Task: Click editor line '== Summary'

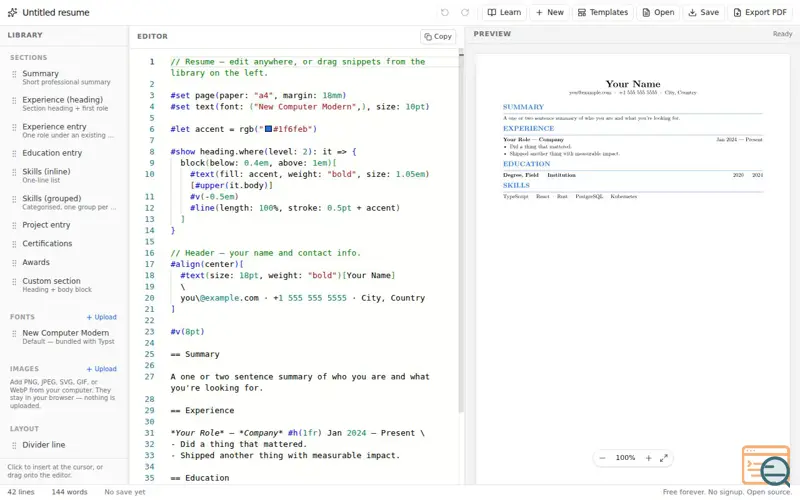Action: [x=195, y=354]
